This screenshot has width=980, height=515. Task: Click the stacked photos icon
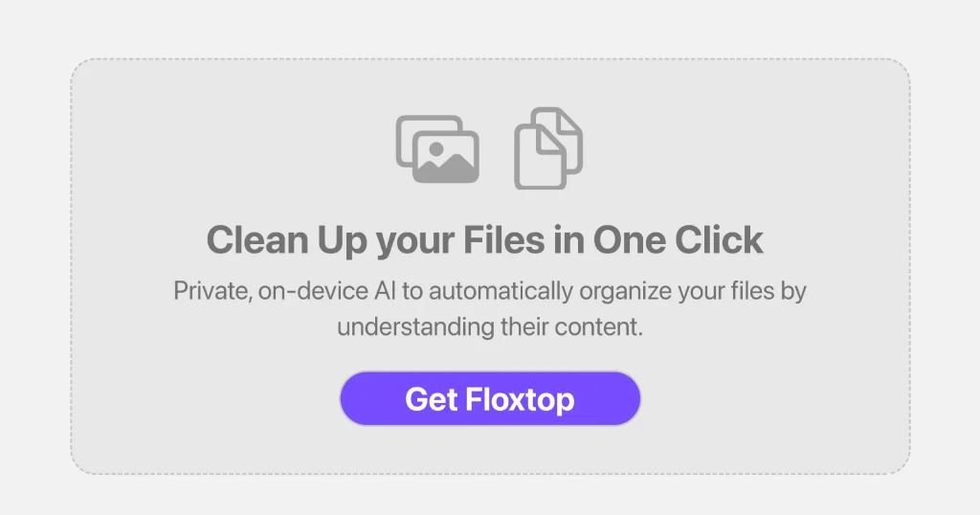(437, 149)
